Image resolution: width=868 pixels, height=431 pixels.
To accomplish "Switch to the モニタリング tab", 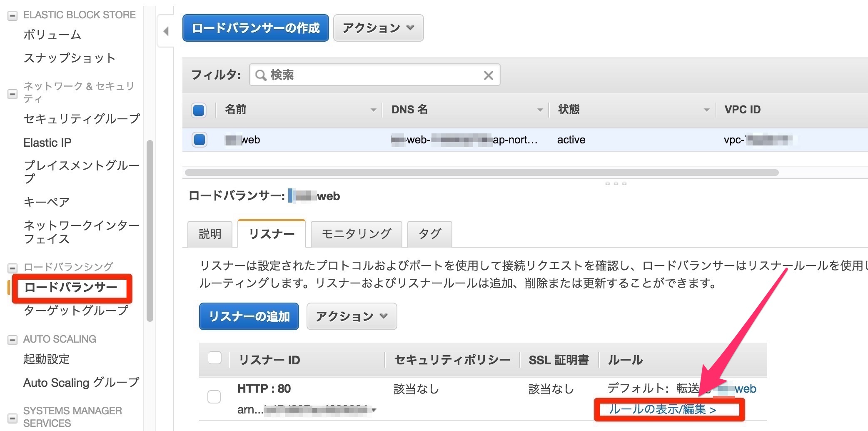I will pyautogui.click(x=356, y=234).
